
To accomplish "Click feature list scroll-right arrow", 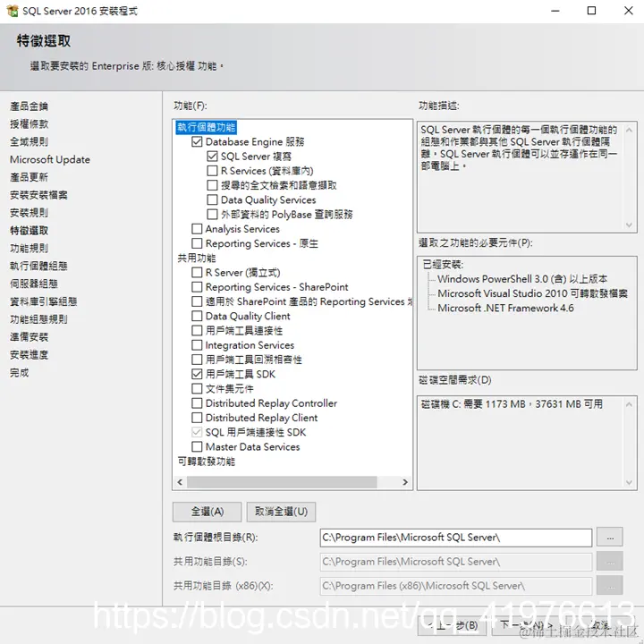I will pos(405,482).
